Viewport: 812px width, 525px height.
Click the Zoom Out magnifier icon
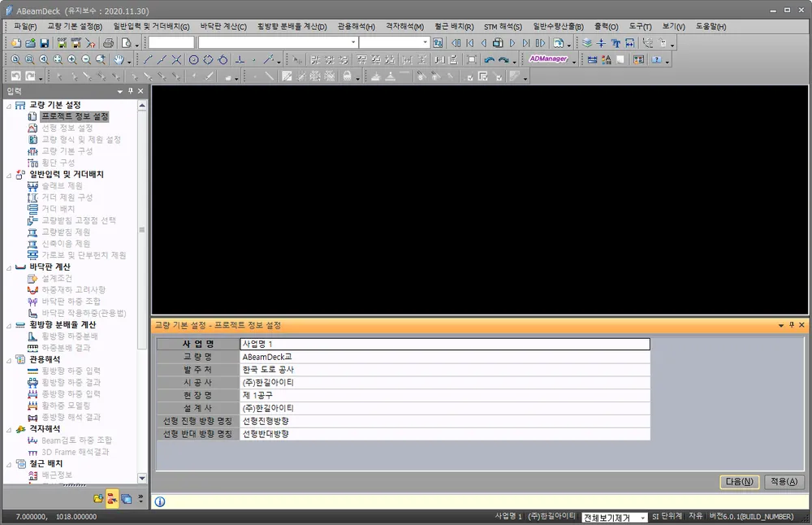tap(86, 59)
